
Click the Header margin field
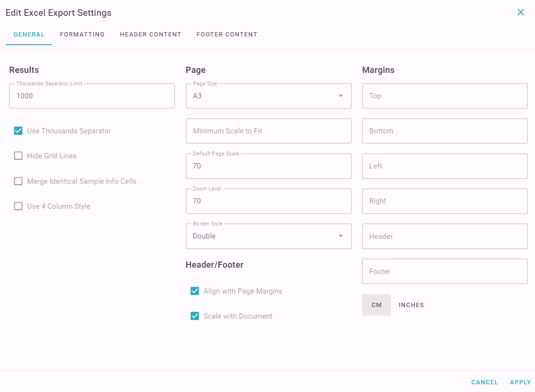(x=445, y=236)
